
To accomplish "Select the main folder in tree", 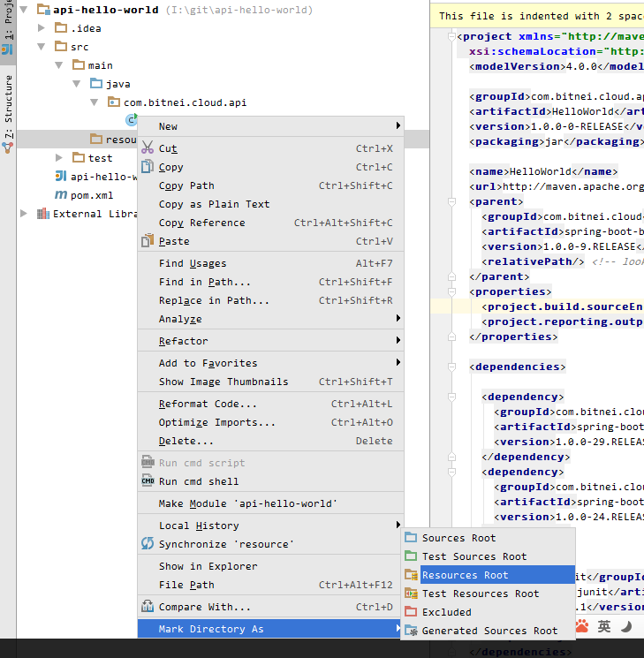I will (x=100, y=65).
